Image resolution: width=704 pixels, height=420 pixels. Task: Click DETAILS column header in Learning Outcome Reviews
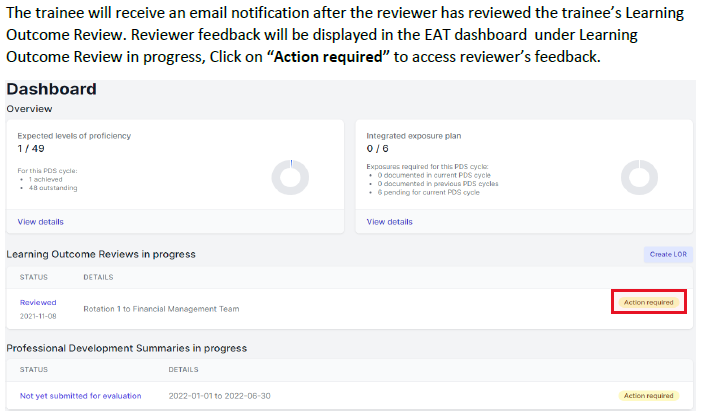98,277
